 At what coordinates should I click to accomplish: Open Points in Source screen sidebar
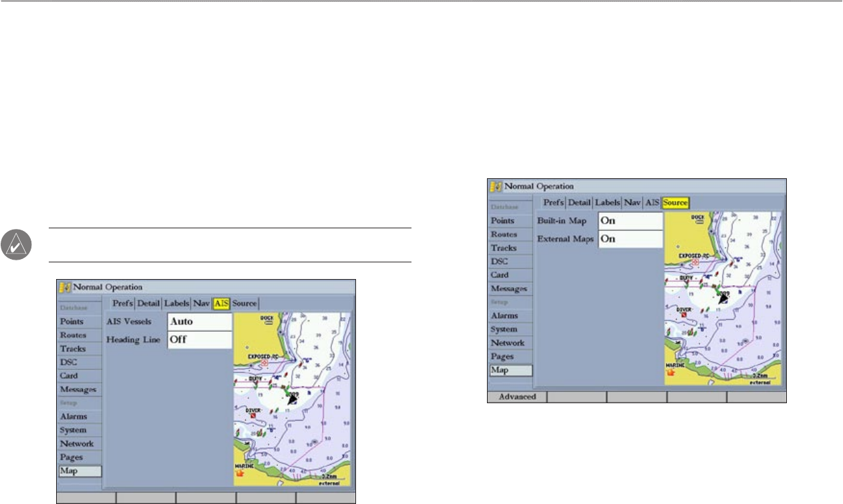pos(510,220)
